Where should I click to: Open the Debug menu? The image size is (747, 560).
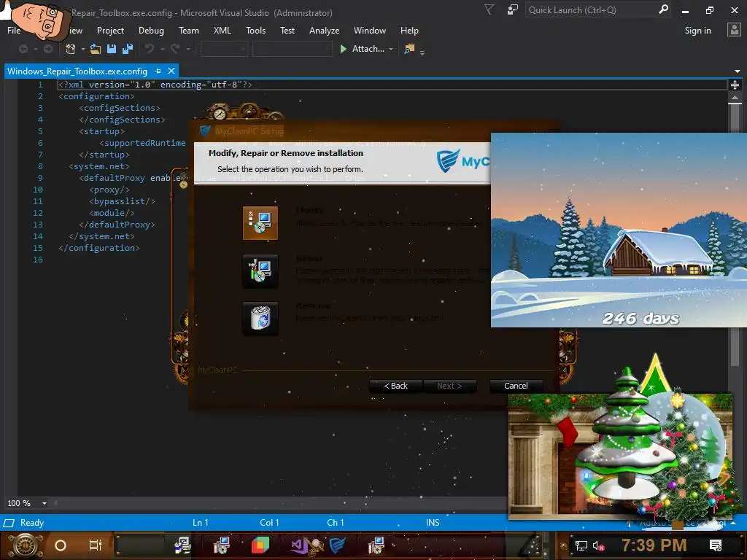pos(151,31)
